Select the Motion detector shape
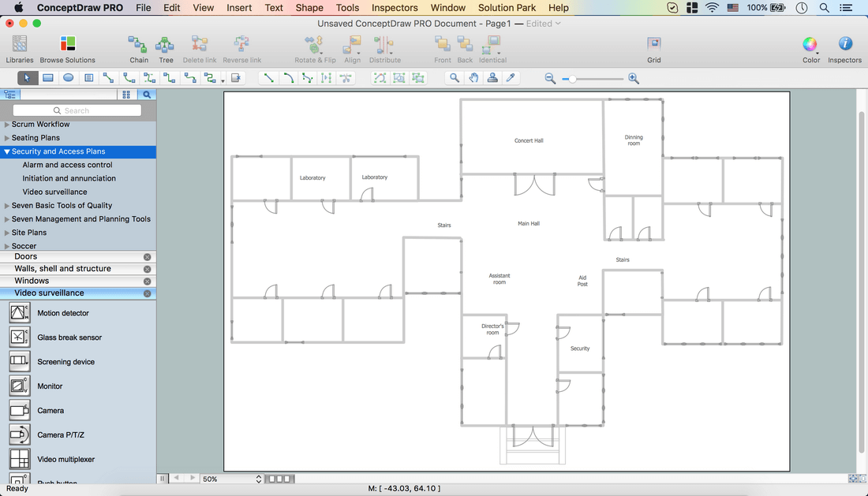 (x=20, y=313)
